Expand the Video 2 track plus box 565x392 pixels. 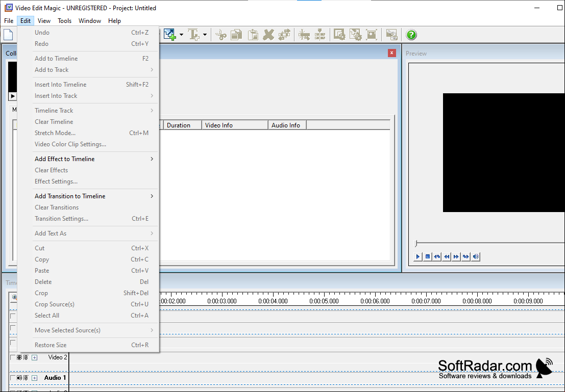[x=35, y=357]
